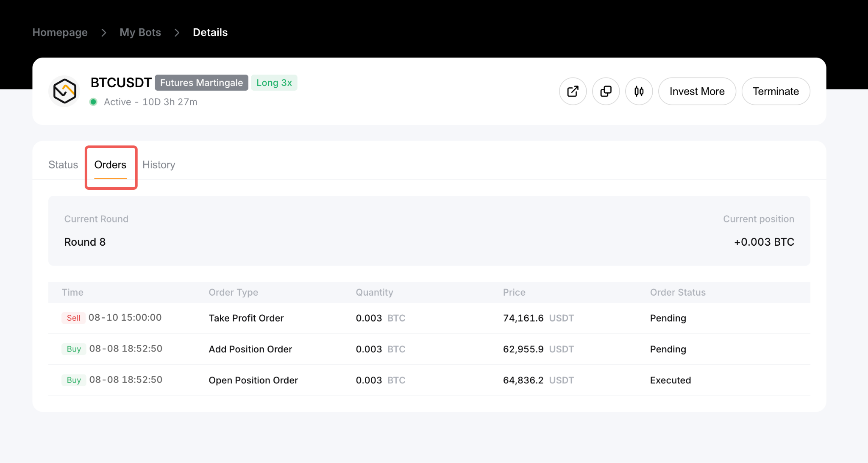Screen dimensions: 868x463
Task: Click the Terminate button
Action: pyautogui.click(x=776, y=91)
